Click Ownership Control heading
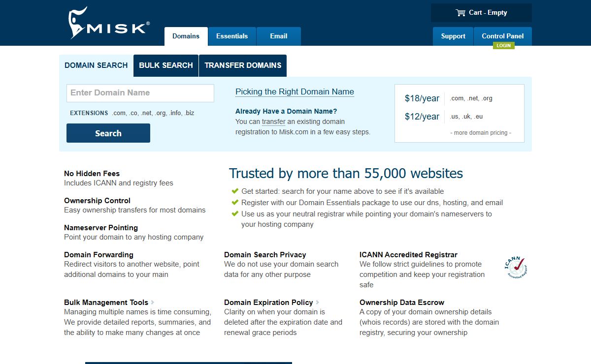591x364 pixels. pyautogui.click(x=97, y=201)
